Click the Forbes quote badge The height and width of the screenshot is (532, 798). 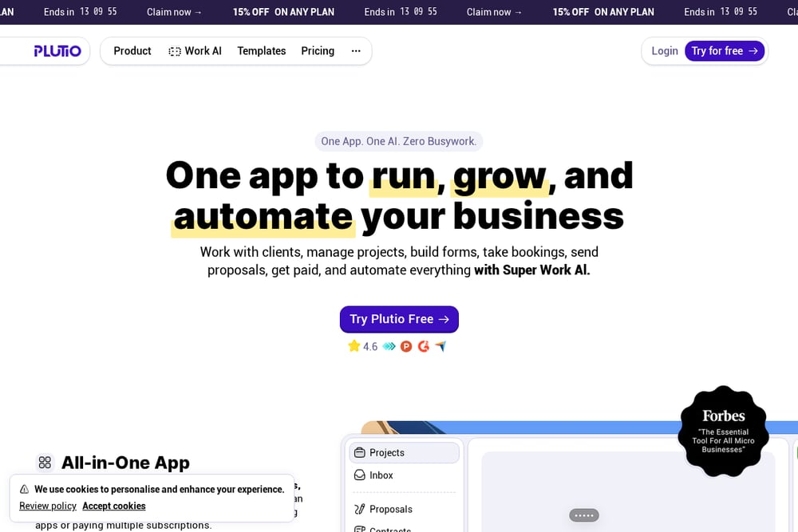pos(723,431)
